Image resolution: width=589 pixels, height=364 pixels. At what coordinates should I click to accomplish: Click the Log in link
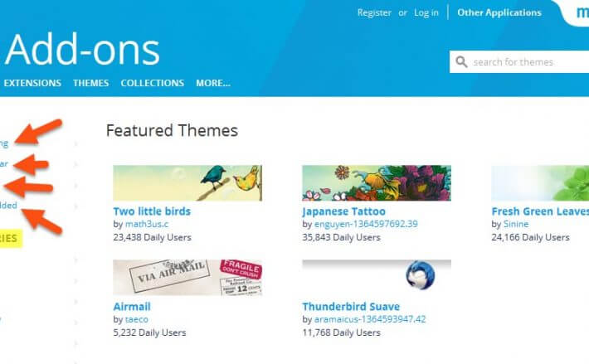pyautogui.click(x=426, y=12)
